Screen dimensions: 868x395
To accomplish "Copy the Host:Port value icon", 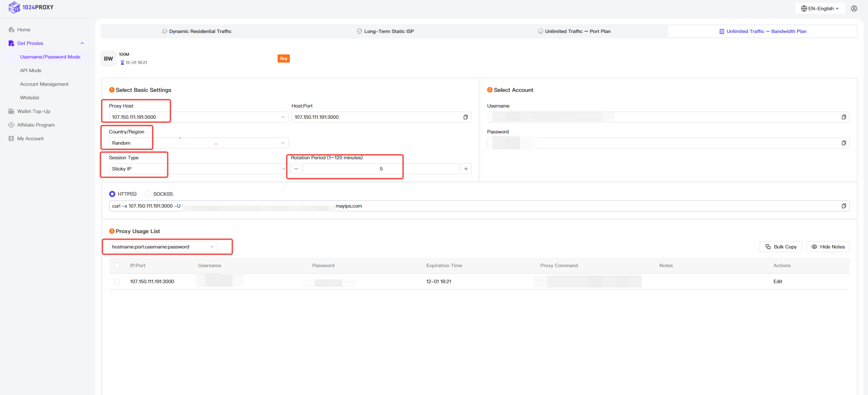I will point(465,117).
